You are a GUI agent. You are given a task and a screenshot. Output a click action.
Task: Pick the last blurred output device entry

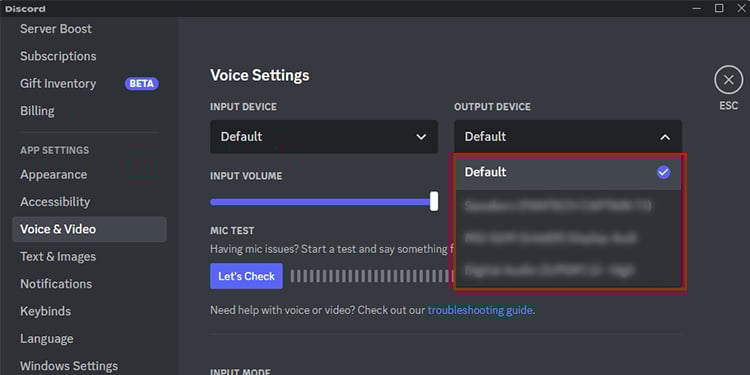pos(568,270)
